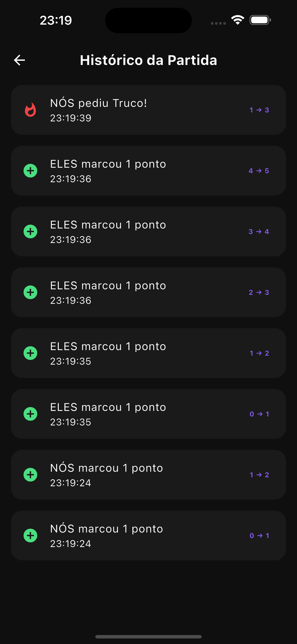Tap green plus icon on NÓS 23:19:24 1→2 entry
Viewport: 297px width, 644px height.
(x=30, y=475)
